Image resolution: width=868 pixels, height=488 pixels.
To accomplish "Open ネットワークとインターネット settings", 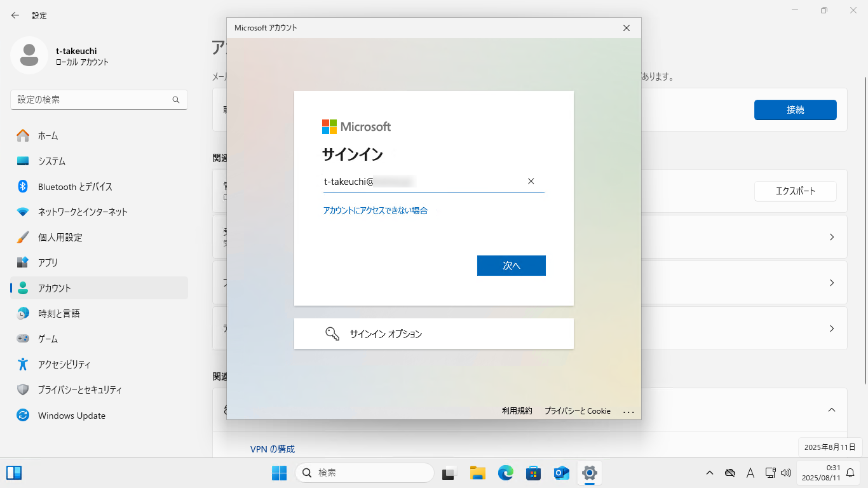I will (99, 212).
